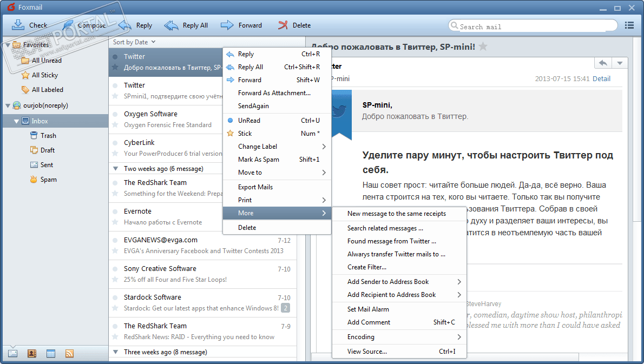Choose Export Mails in context menu

pos(277,187)
